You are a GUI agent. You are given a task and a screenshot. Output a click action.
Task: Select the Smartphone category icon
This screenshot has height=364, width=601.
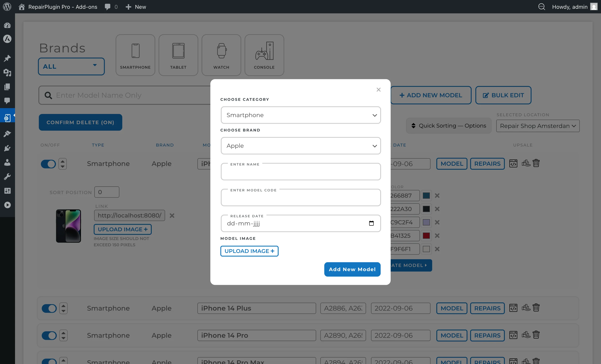[x=135, y=55]
